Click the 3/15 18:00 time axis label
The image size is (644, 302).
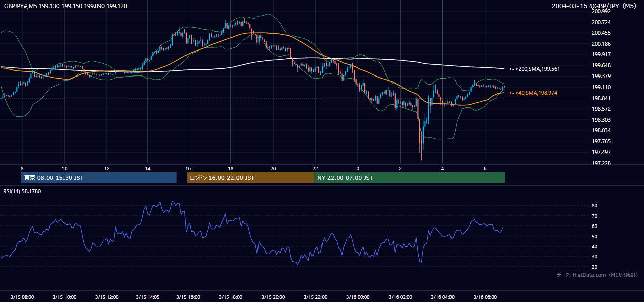click(x=230, y=297)
